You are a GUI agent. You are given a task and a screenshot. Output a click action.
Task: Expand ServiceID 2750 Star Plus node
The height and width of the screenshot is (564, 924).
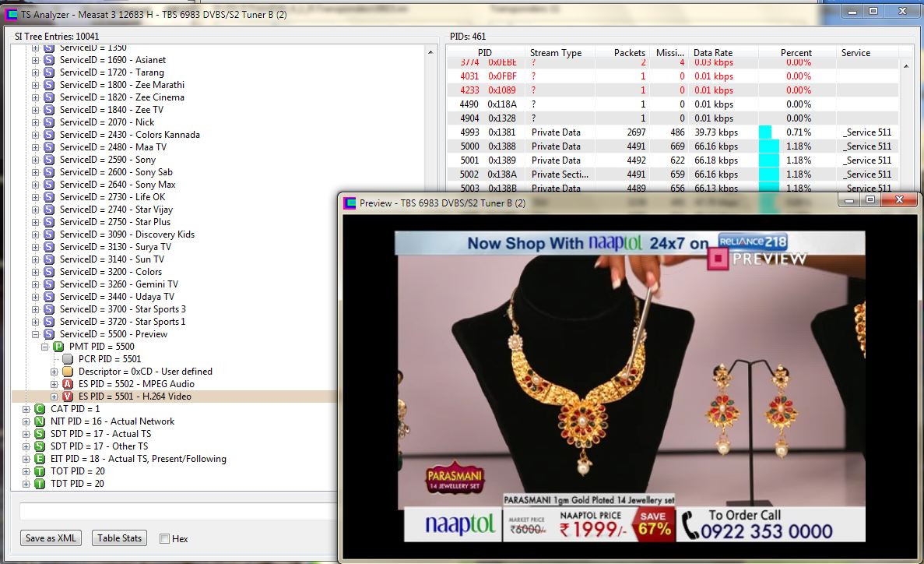click(35, 223)
